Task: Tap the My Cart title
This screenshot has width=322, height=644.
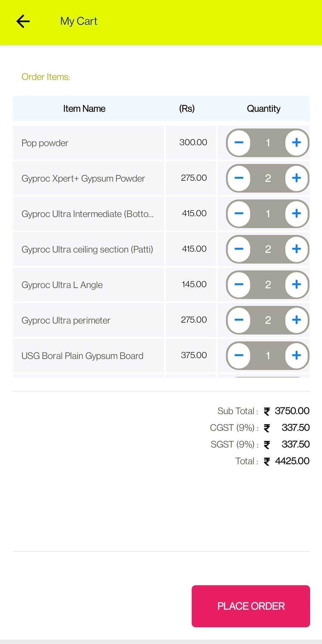Action: click(79, 21)
